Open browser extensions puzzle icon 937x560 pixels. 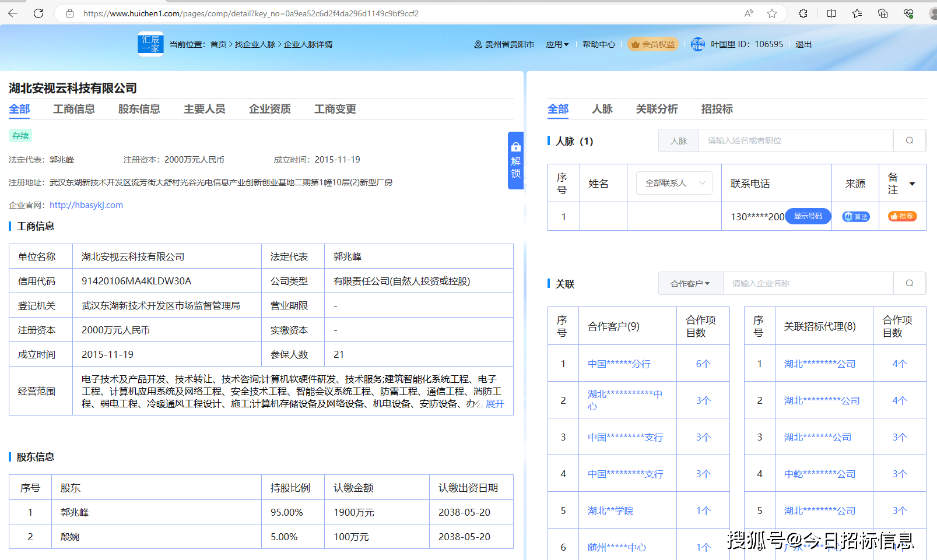[x=803, y=13]
